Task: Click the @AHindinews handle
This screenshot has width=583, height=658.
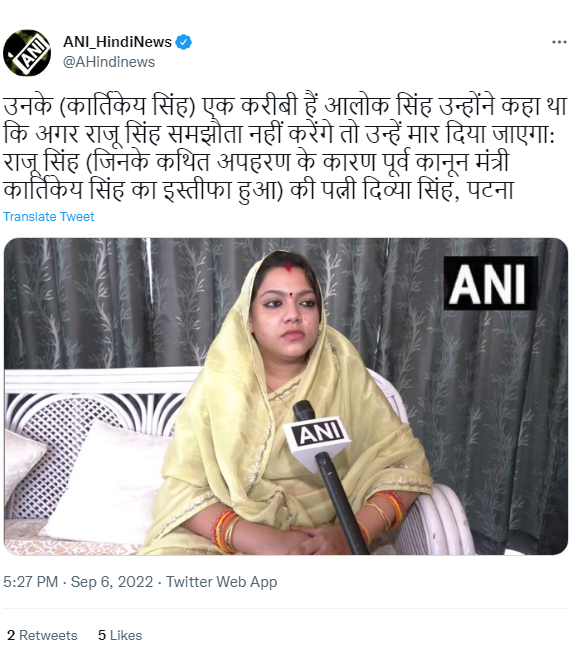Action: pos(109,62)
